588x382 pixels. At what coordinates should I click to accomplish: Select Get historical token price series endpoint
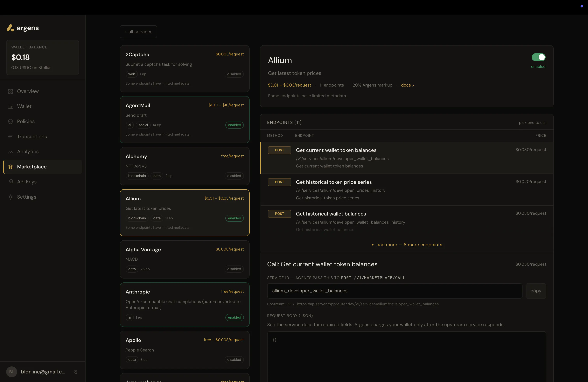pyautogui.click(x=407, y=189)
